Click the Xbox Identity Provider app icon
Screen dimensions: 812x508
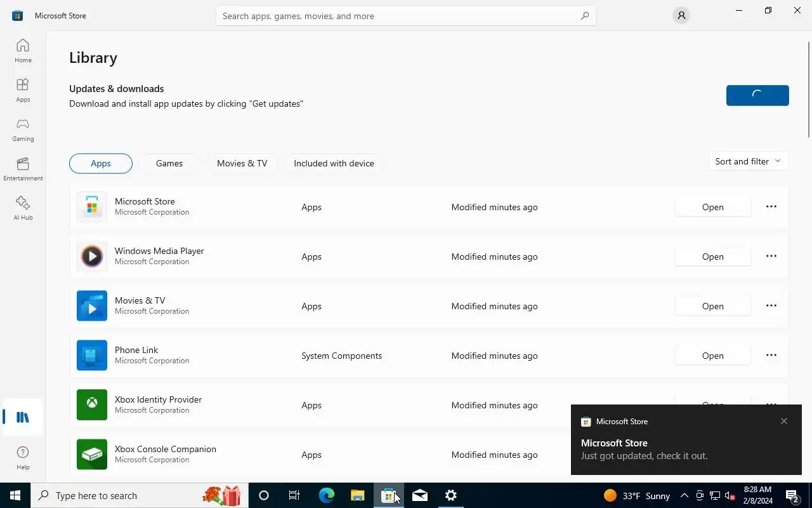click(92, 405)
